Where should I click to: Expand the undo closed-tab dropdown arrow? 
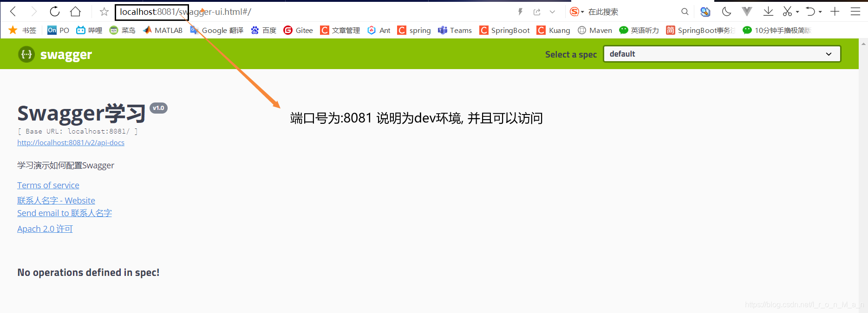point(820,12)
